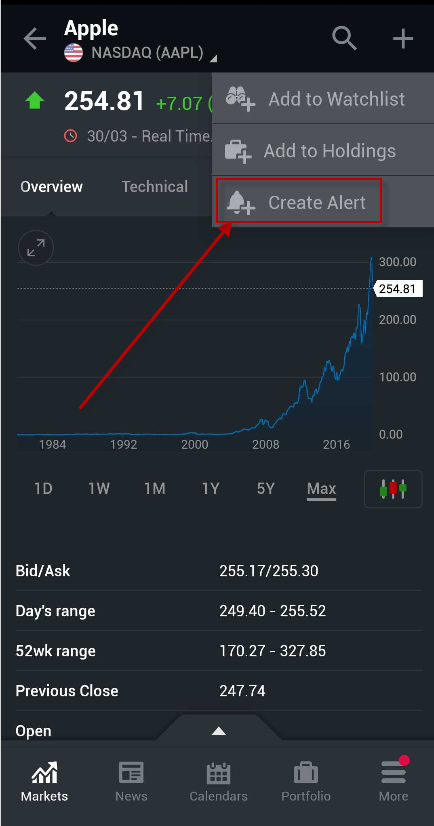This screenshot has width=434, height=826.
Task: Open the Portfolio briefcase icon
Action: pos(305,773)
